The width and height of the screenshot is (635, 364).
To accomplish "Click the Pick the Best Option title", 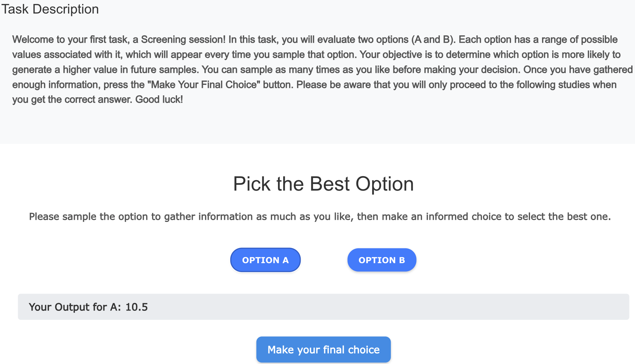I will 323,184.
